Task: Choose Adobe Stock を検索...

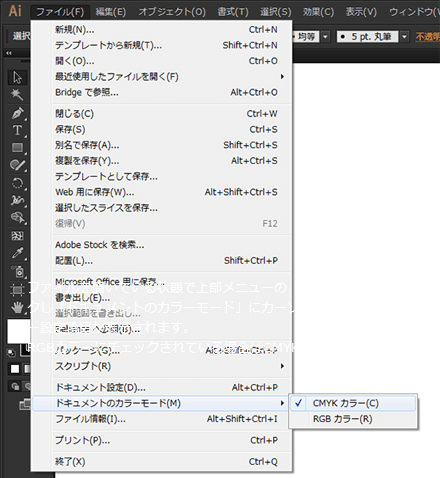Action: click(162, 245)
